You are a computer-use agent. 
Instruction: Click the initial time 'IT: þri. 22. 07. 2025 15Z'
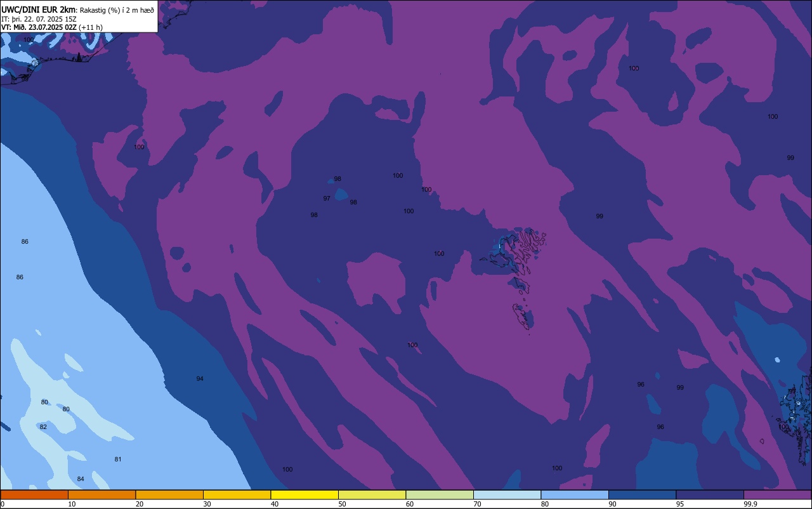point(37,18)
